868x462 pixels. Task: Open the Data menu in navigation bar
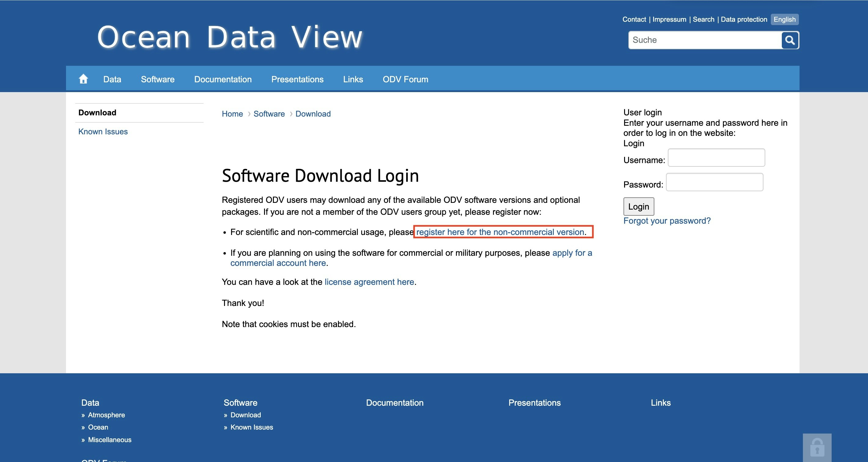tap(112, 79)
